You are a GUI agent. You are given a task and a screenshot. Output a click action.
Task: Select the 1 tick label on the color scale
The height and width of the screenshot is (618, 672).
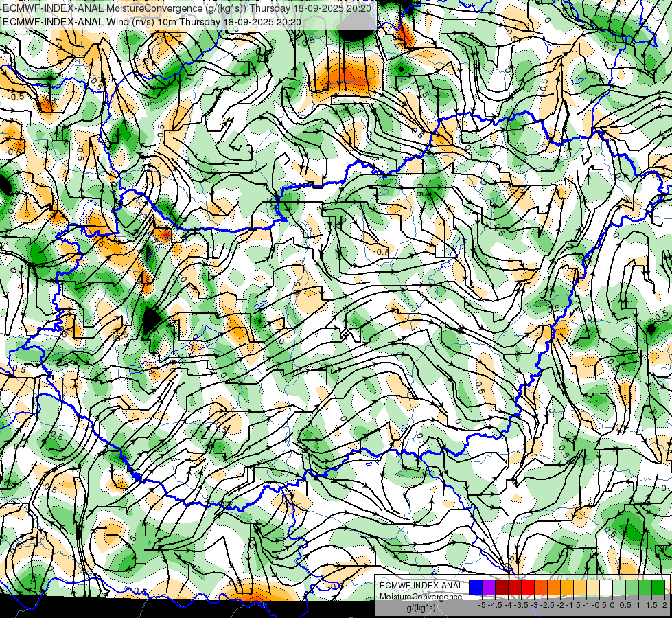tap(638, 605)
